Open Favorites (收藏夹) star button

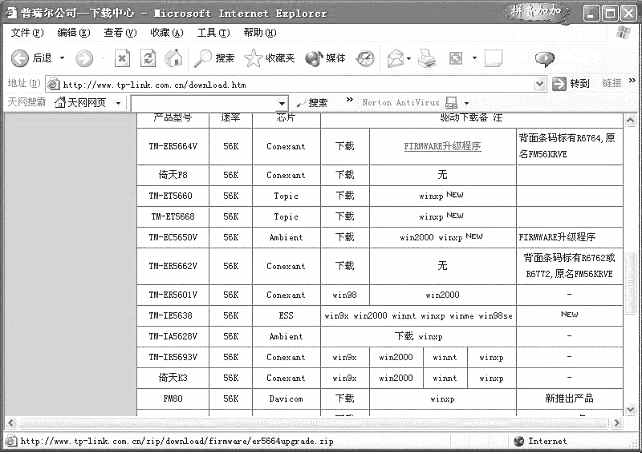coord(269,59)
